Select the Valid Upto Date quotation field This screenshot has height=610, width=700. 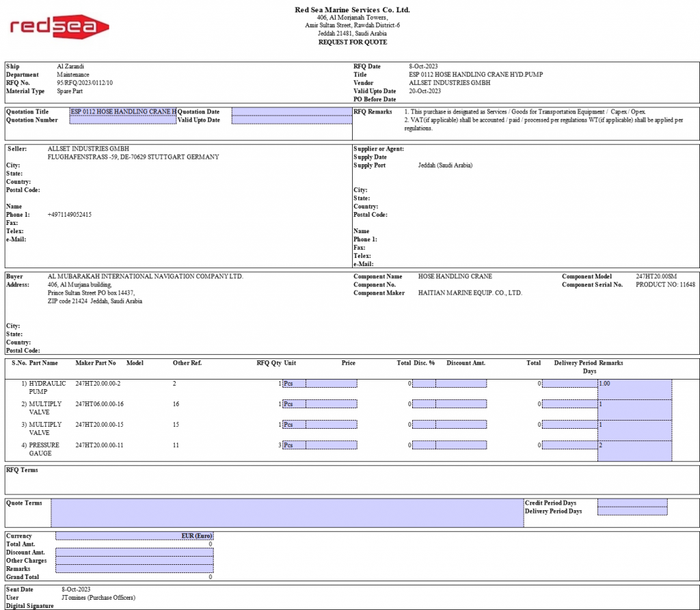pyautogui.click(x=292, y=120)
